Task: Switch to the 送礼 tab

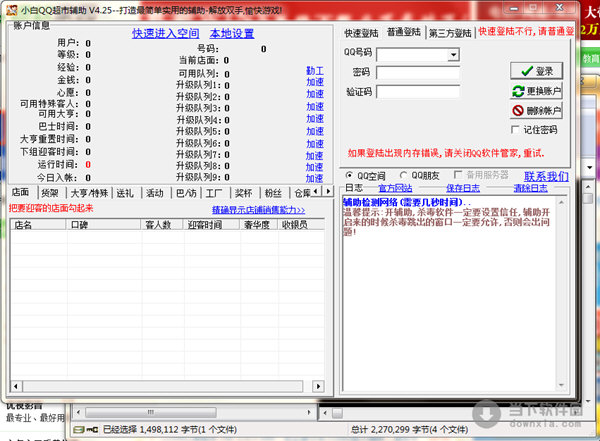Action: pos(126,193)
